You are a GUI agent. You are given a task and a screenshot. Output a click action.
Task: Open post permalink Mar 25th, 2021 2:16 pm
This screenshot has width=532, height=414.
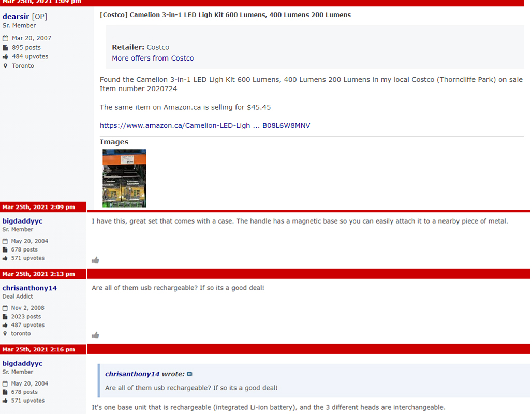coord(39,349)
